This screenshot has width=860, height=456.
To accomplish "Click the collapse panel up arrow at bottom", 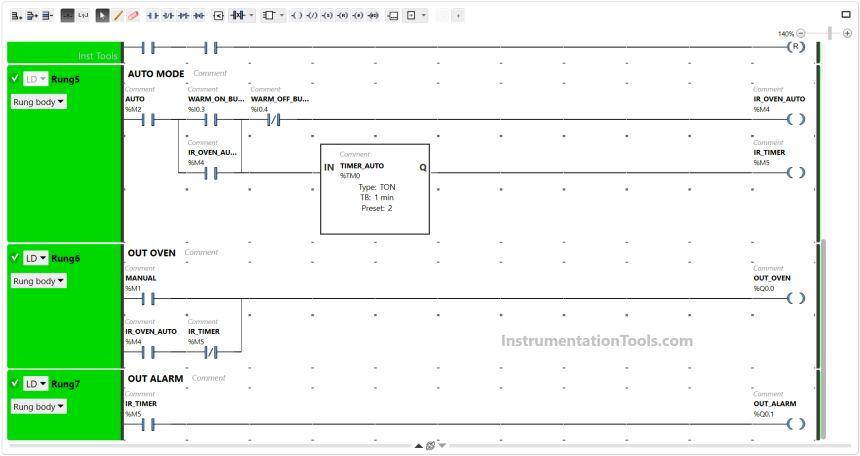I will [418, 446].
